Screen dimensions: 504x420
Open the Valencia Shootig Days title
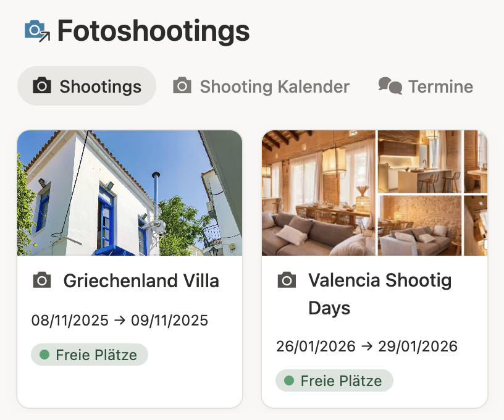coord(380,294)
